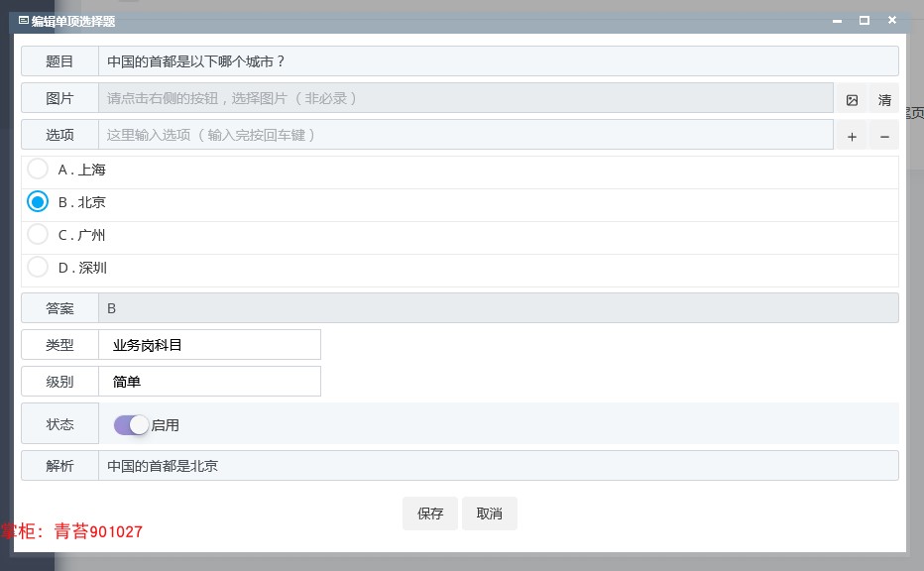This screenshot has width=924, height=571.
Task: Select radio option A 上海
Action: pyautogui.click(x=38, y=169)
